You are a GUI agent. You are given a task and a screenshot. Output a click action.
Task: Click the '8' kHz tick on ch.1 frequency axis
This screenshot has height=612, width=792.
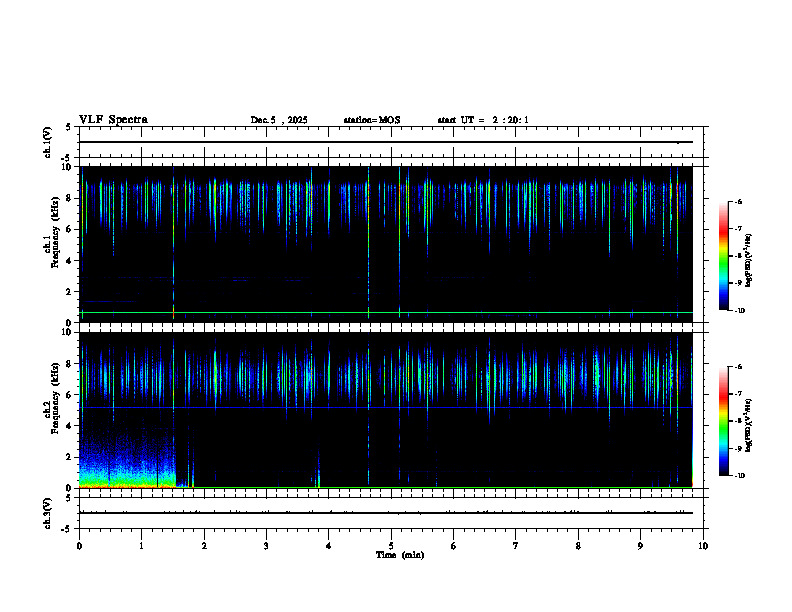pos(70,198)
